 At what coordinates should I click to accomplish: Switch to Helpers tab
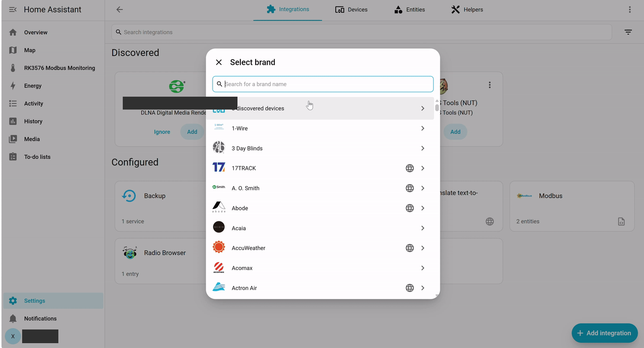click(467, 10)
